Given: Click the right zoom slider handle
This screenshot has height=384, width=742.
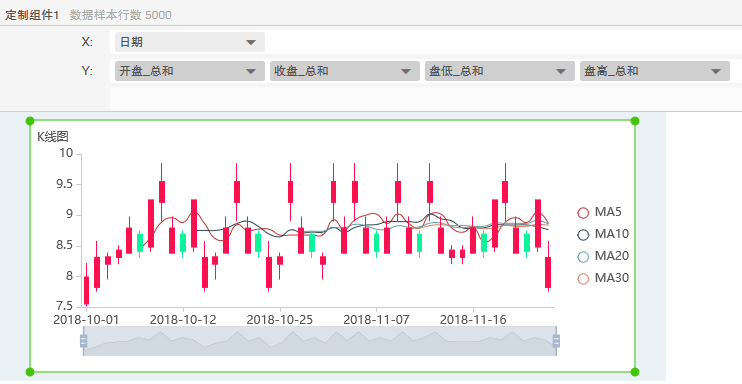Looking at the screenshot, I should 556,341.
